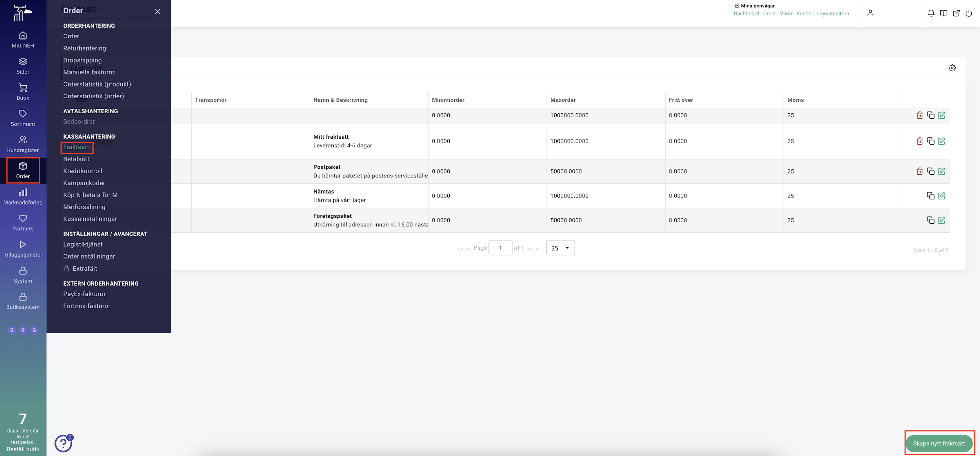Image resolution: width=980 pixels, height=456 pixels.
Task: Click the power logout icon
Action: 969,13
